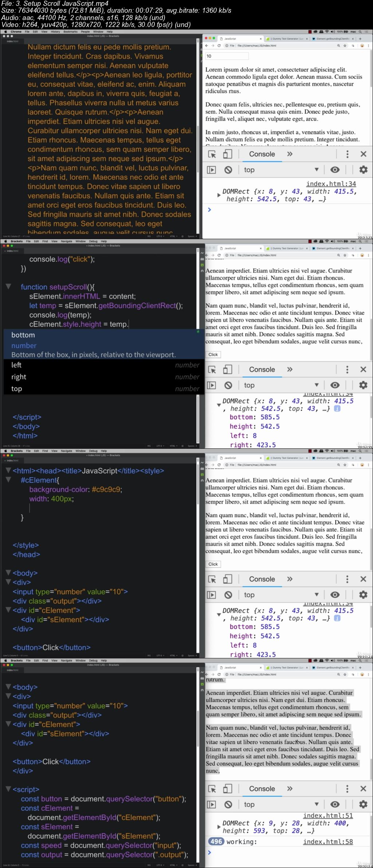Open the People menu in Chrome's menu bar
Image resolution: width=373 pixels, height=868 pixels.
coord(85,32)
